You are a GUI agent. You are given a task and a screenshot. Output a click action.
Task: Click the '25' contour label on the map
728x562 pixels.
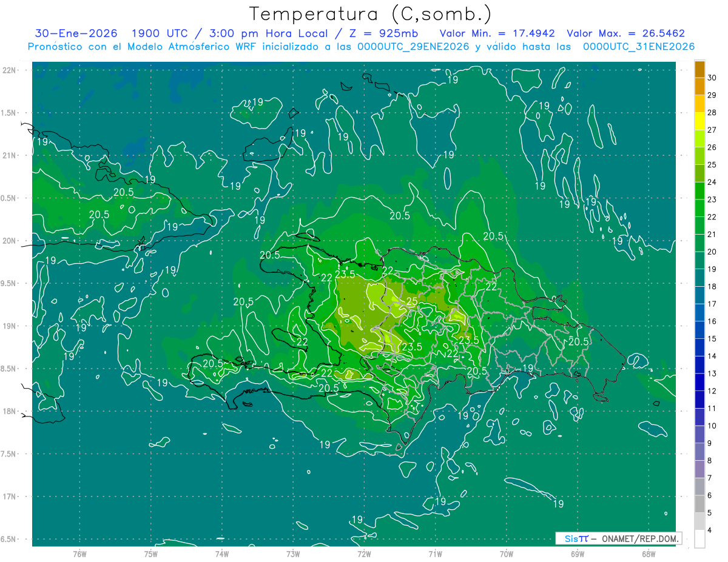pyautogui.click(x=411, y=301)
